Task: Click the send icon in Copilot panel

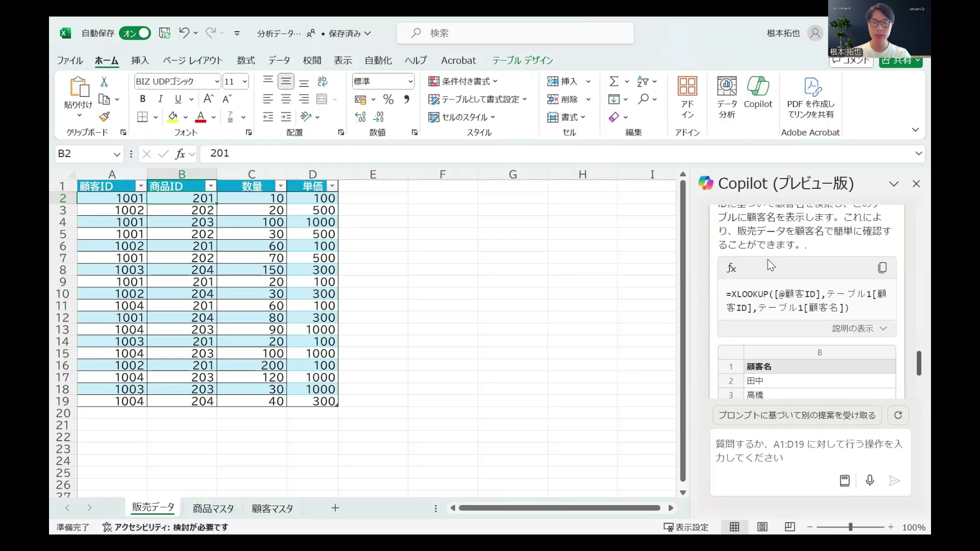Action: [894, 480]
